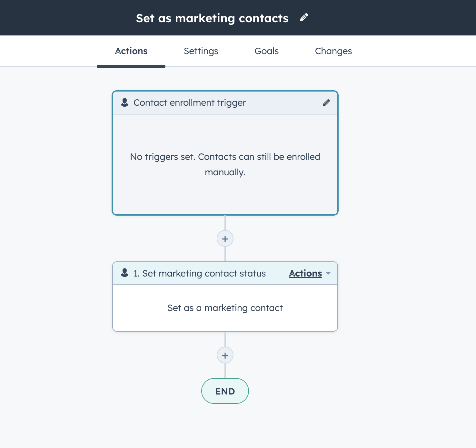The height and width of the screenshot is (448, 476).
Task: Click the END node
Action: [225, 391]
